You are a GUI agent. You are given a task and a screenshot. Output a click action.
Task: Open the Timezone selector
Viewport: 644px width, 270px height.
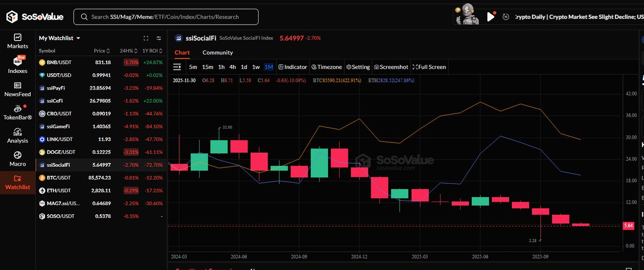click(x=326, y=67)
